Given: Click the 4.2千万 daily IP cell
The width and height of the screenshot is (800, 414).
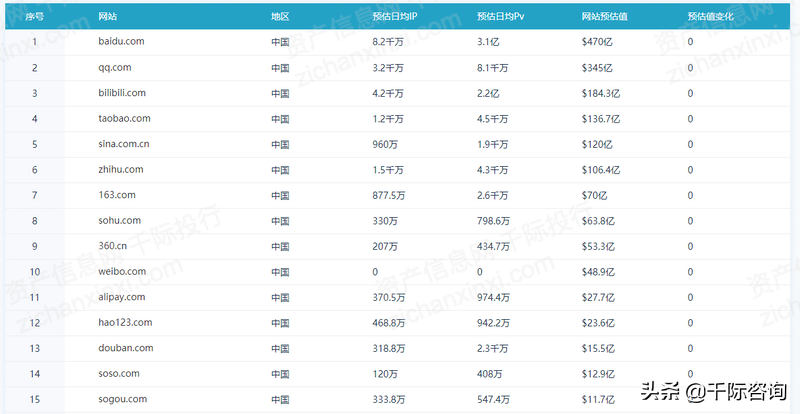Looking at the screenshot, I should point(388,93).
